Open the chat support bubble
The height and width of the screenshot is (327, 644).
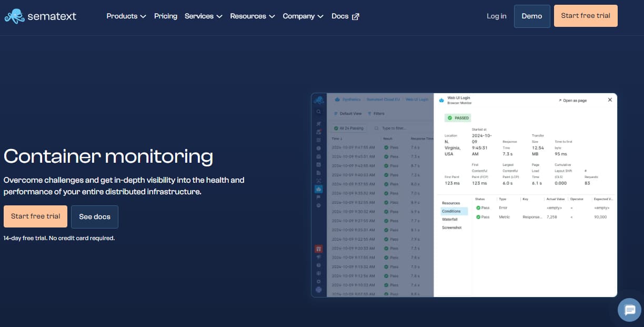click(630, 310)
